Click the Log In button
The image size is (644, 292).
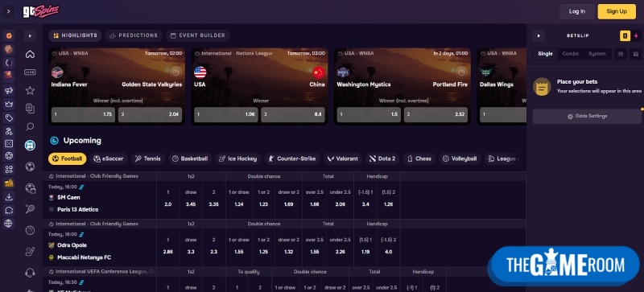577,11
